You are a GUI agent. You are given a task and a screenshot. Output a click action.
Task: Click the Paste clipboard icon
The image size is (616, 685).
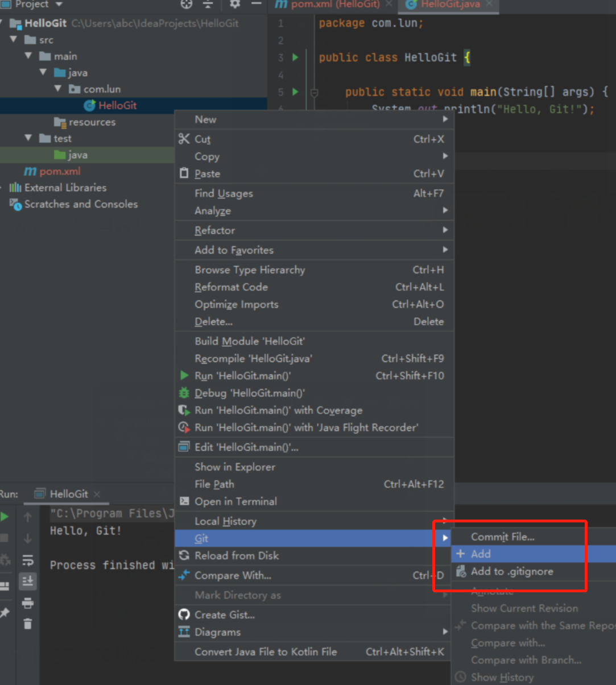click(184, 173)
